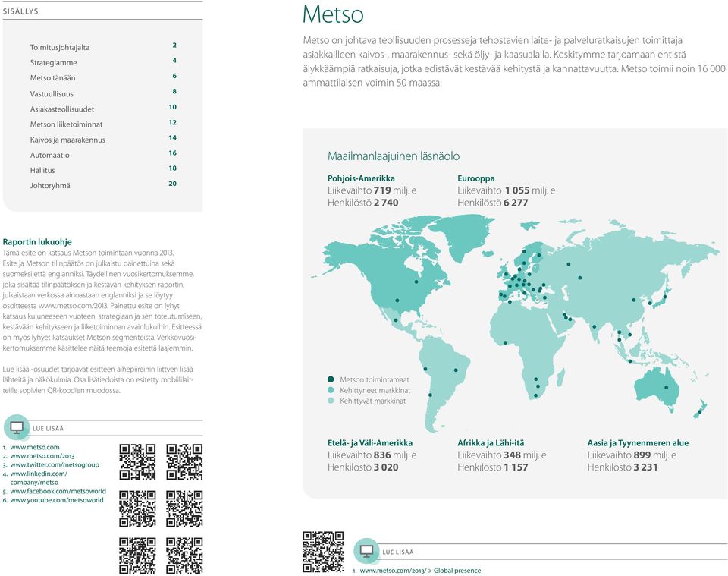
Task: Click North America revenue value 719
Action: [382, 190]
